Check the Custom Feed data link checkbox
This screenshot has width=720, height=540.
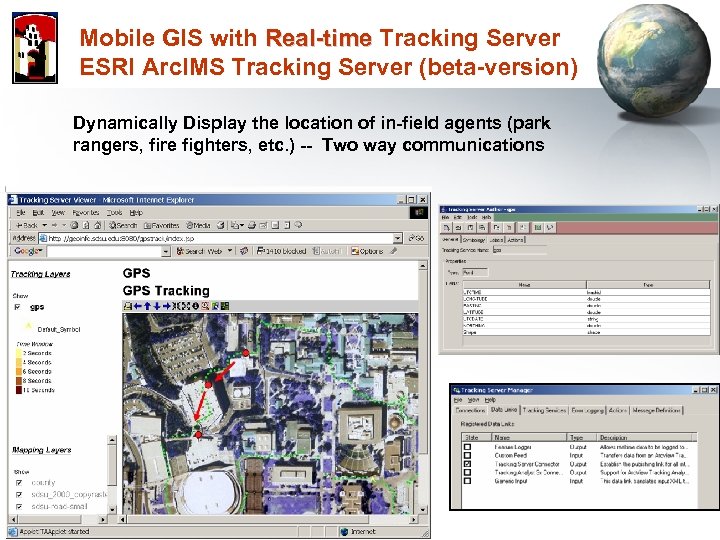pyautogui.click(x=467, y=456)
